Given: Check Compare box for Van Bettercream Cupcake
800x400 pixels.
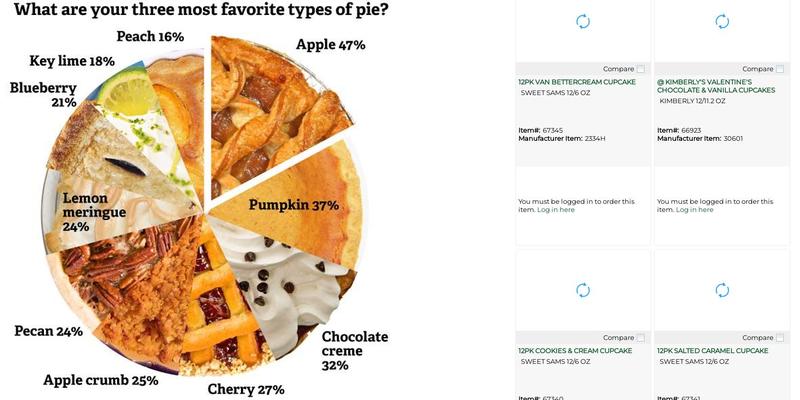Looking at the screenshot, I should [x=641, y=69].
